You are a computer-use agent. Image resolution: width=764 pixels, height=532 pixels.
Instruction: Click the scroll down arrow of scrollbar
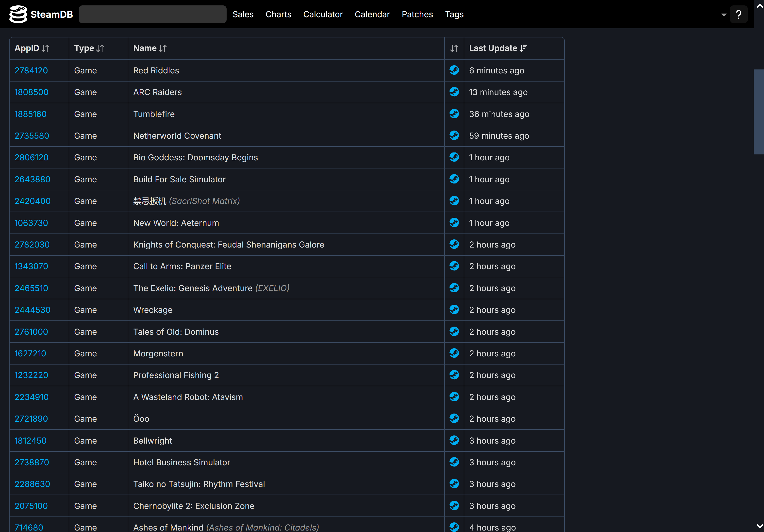tap(760, 526)
